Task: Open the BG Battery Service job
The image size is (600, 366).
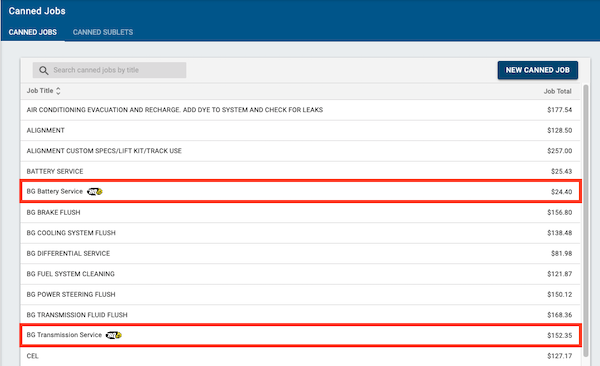Action: pos(300,191)
